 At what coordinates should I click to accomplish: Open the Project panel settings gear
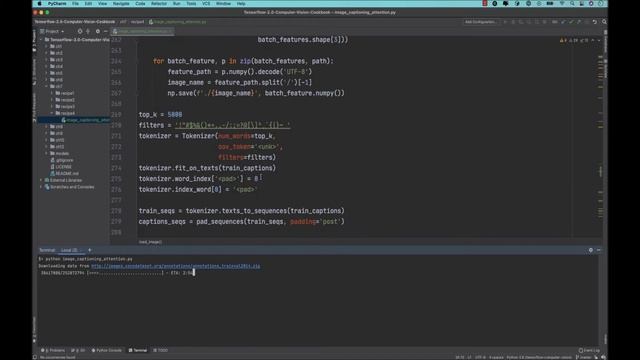[x=98, y=31]
